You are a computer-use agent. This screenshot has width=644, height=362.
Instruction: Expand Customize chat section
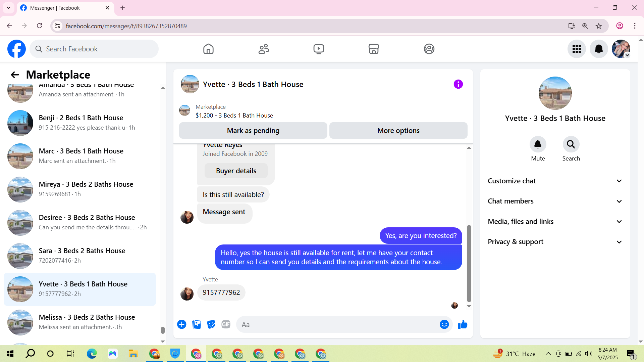pyautogui.click(x=555, y=181)
